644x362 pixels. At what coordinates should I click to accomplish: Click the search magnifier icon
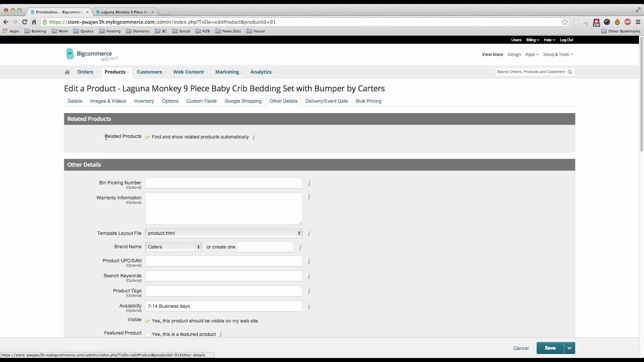pyautogui.click(x=570, y=72)
